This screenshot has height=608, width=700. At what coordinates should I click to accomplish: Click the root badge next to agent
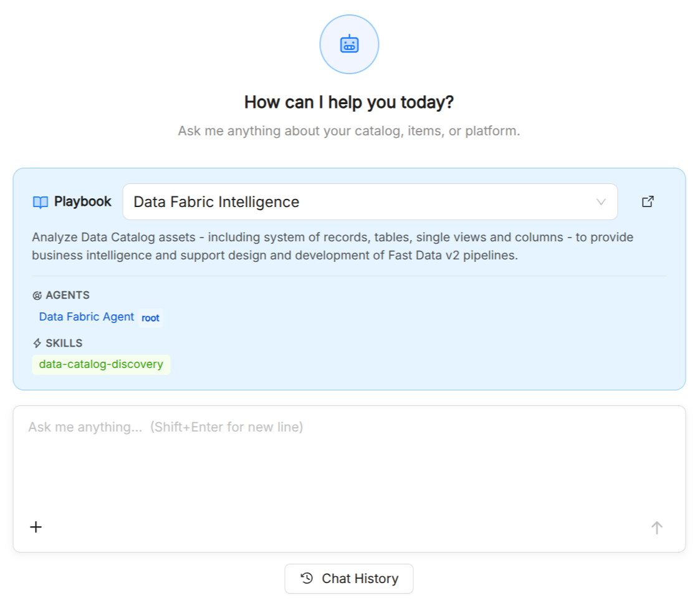pos(150,318)
